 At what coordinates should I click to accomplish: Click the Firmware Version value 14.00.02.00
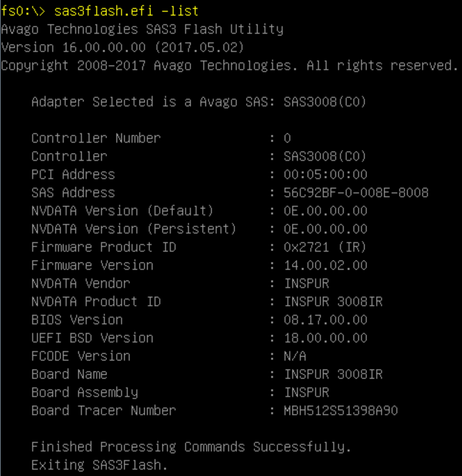(325, 265)
